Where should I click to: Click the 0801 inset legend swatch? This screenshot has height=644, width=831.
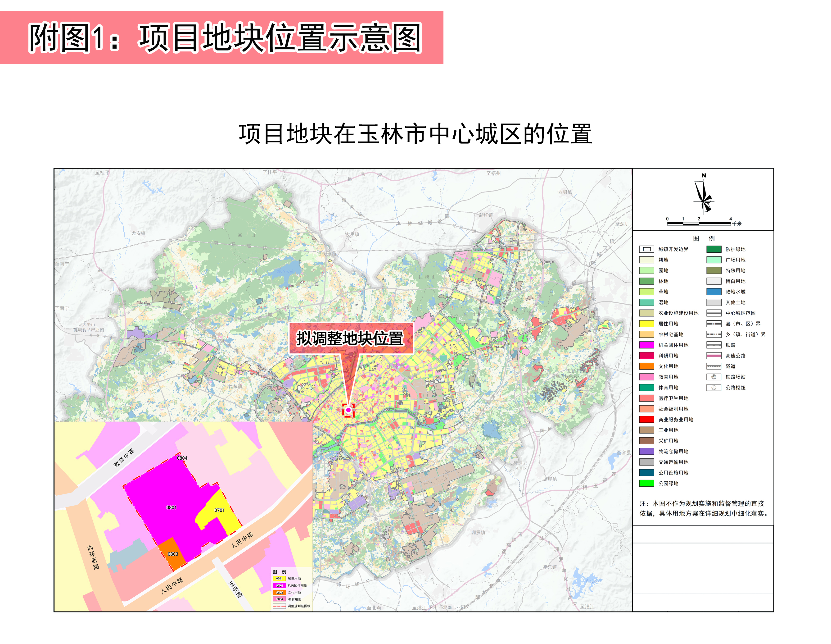279,585
